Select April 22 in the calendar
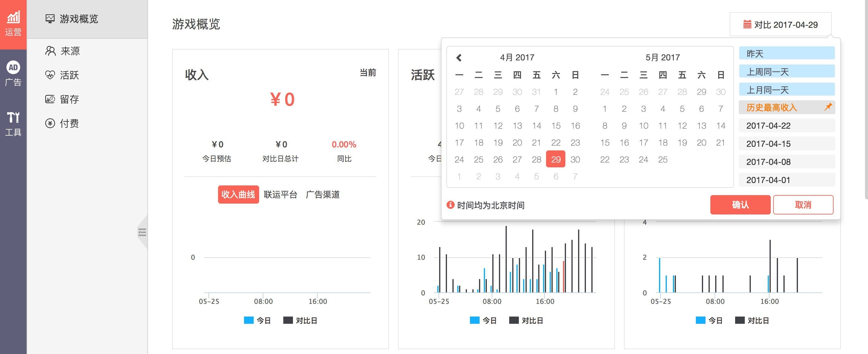The height and width of the screenshot is (354, 868). tap(556, 143)
